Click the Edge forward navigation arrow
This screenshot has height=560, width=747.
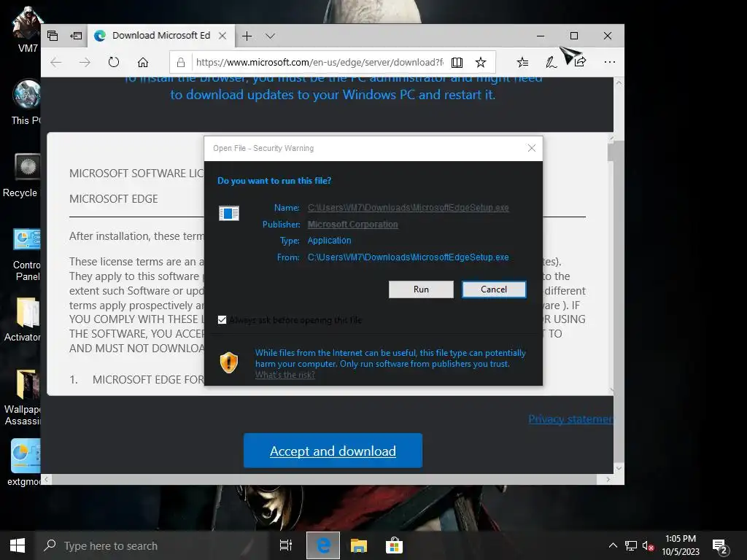point(85,63)
